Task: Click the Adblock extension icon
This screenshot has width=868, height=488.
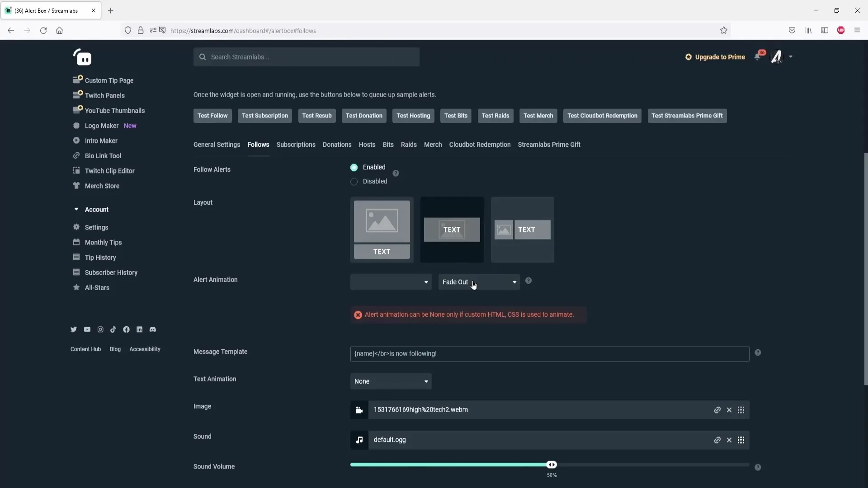Action: pos(841,30)
